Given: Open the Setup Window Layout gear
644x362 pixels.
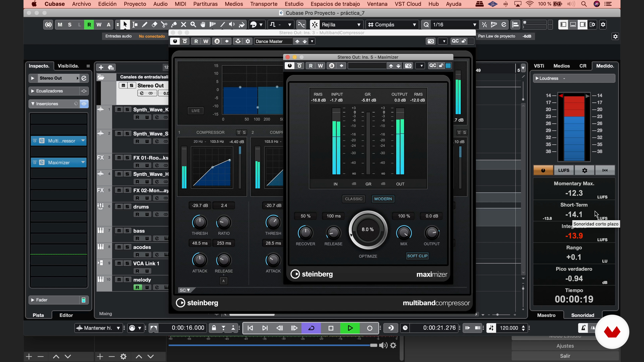Looking at the screenshot, I should click(x=603, y=24).
